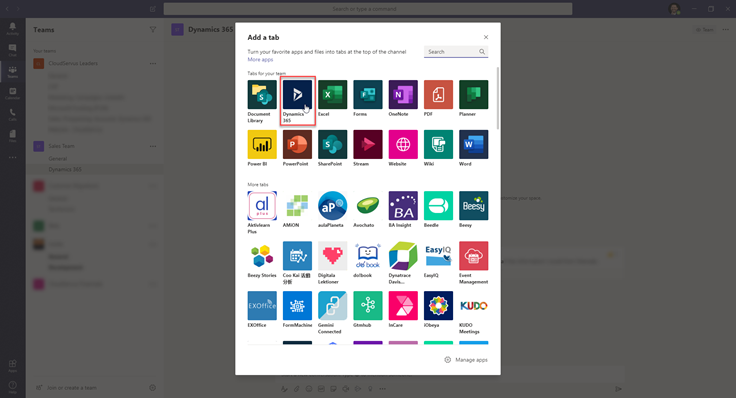Choose the PDF app icon

(x=438, y=94)
